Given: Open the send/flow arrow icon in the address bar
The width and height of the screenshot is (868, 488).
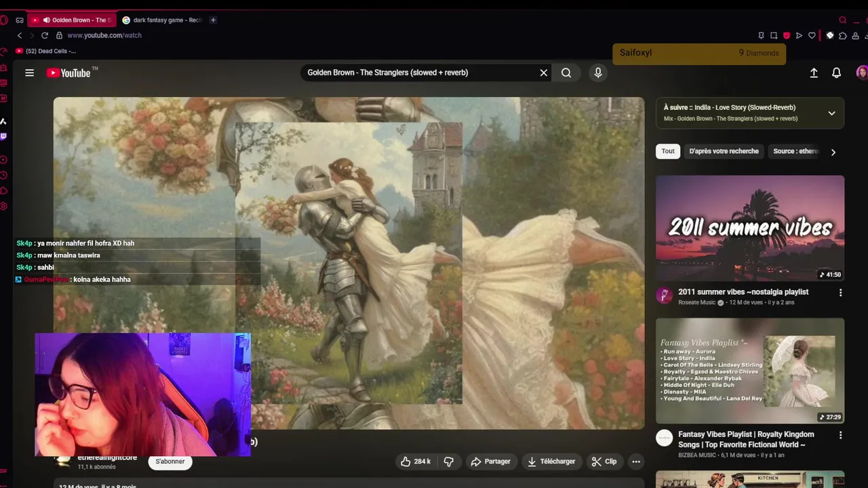Looking at the screenshot, I should (x=799, y=35).
